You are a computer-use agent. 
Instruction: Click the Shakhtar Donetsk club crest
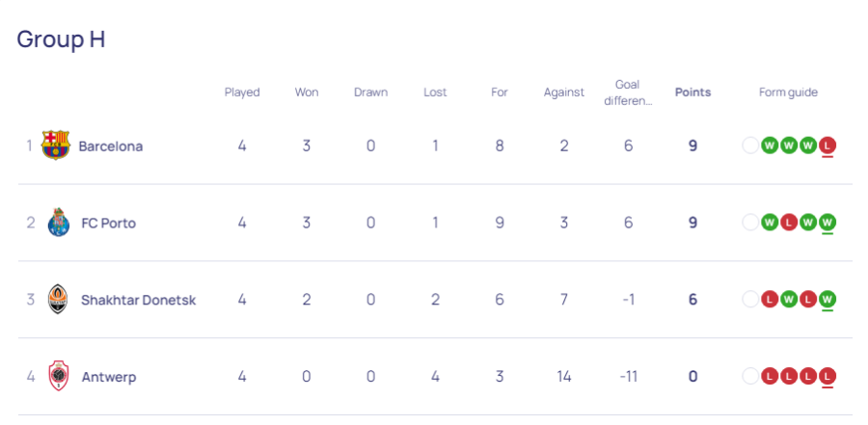coord(58,300)
